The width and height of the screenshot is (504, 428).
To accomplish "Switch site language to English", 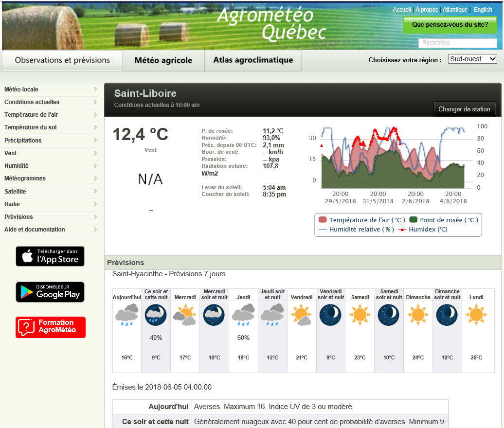I will click(x=483, y=10).
